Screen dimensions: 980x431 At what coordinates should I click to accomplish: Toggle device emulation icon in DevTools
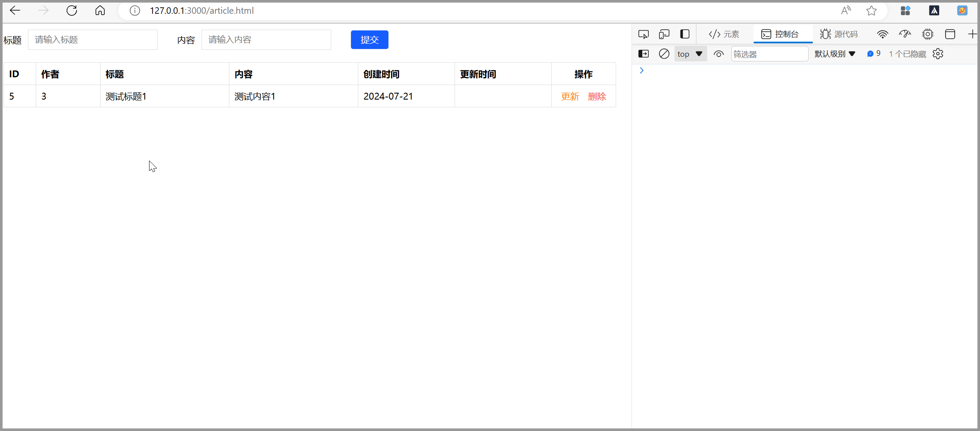664,34
